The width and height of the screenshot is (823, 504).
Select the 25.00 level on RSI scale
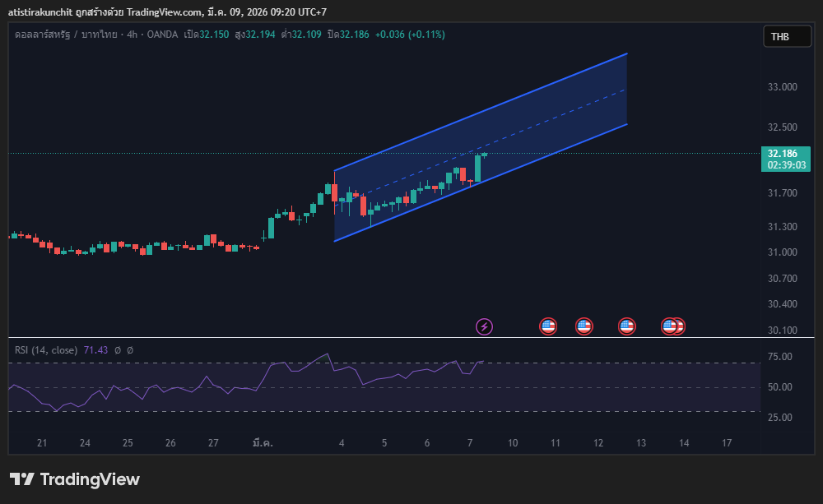[780, 418]
